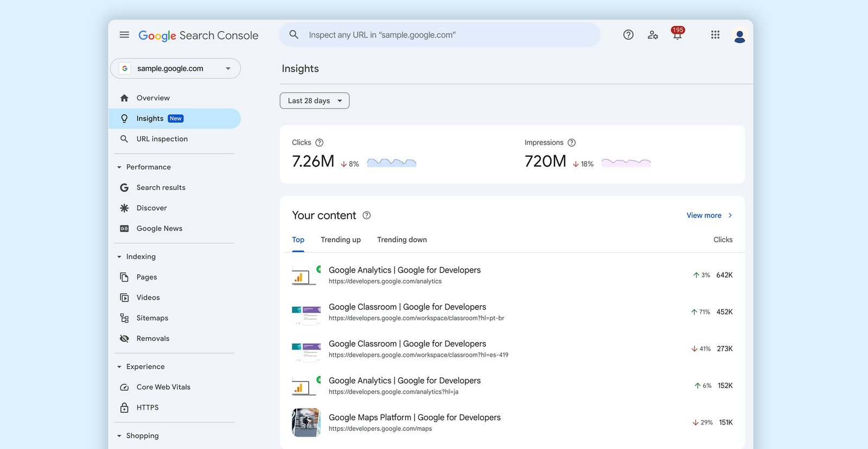Click the Overview home icon
The image size is (868, 449).
click(124, 98)
